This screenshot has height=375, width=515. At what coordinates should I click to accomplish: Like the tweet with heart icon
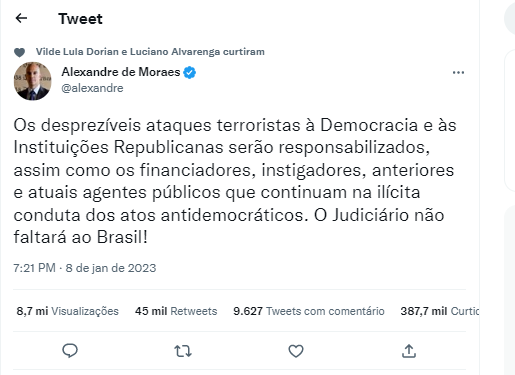click(x=296, y=351)
